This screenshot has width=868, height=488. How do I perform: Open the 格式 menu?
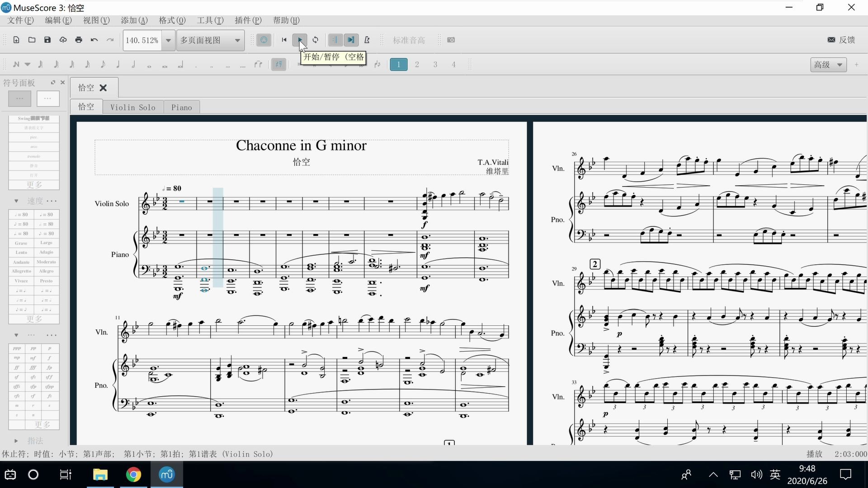click(172, 20)
